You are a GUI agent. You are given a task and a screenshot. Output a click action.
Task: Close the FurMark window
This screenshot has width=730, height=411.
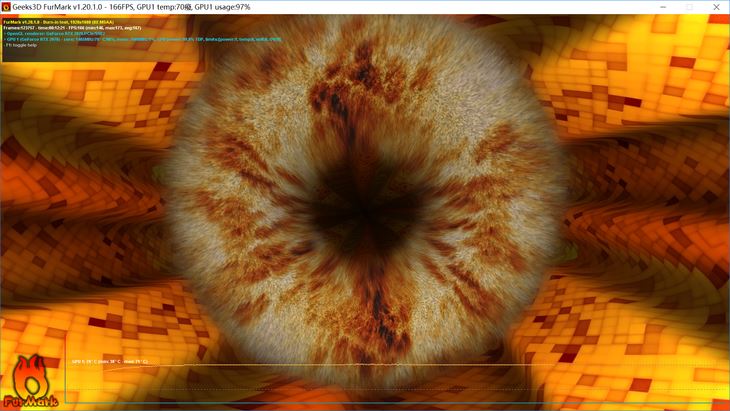pos(716,7)
